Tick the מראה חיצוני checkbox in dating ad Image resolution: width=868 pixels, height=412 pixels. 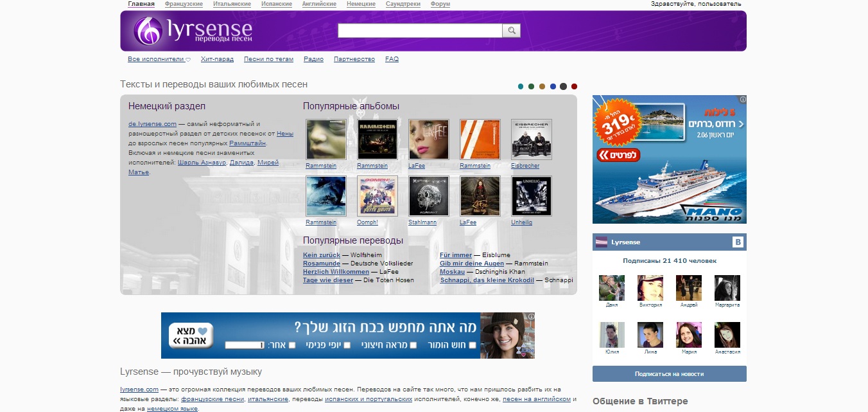click(x=413, y=345)
